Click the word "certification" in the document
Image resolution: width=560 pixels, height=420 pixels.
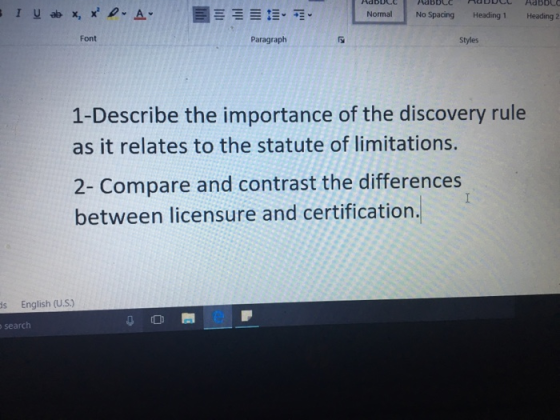coord(359,212)
